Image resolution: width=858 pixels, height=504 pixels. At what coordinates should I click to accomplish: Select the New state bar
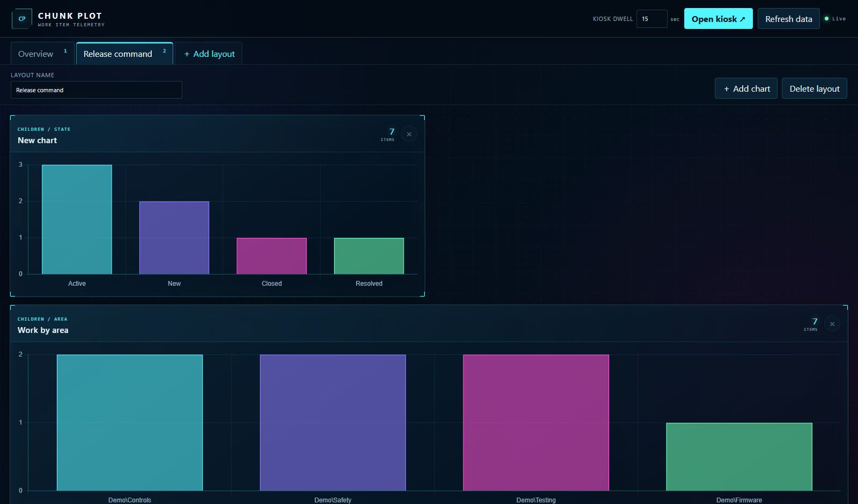(x=174, y=238)
